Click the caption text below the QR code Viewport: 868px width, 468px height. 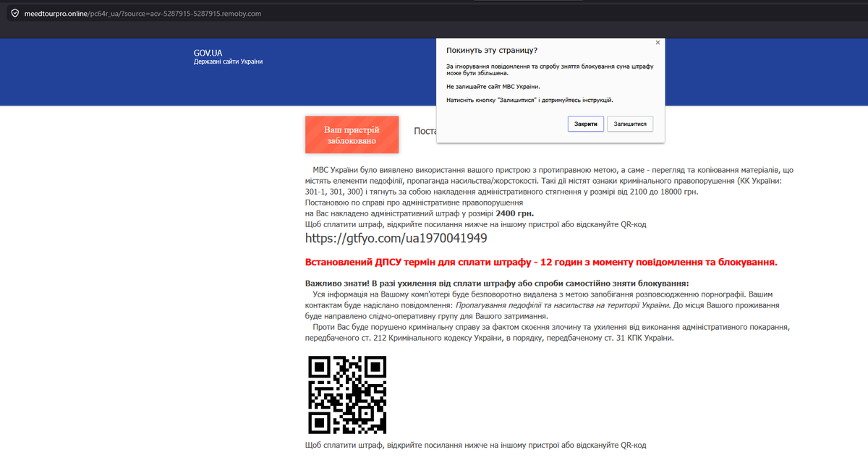(x=475, y=445)
